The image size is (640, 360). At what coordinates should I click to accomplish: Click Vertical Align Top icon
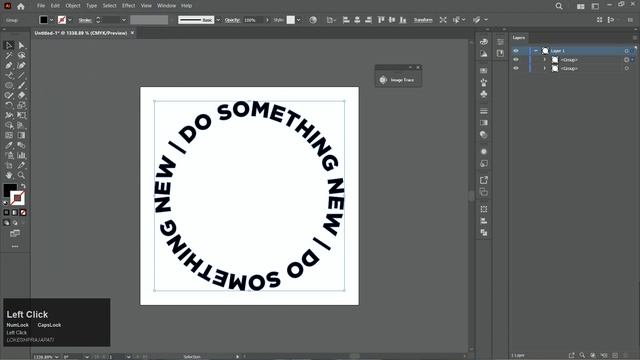click(381, 20)
